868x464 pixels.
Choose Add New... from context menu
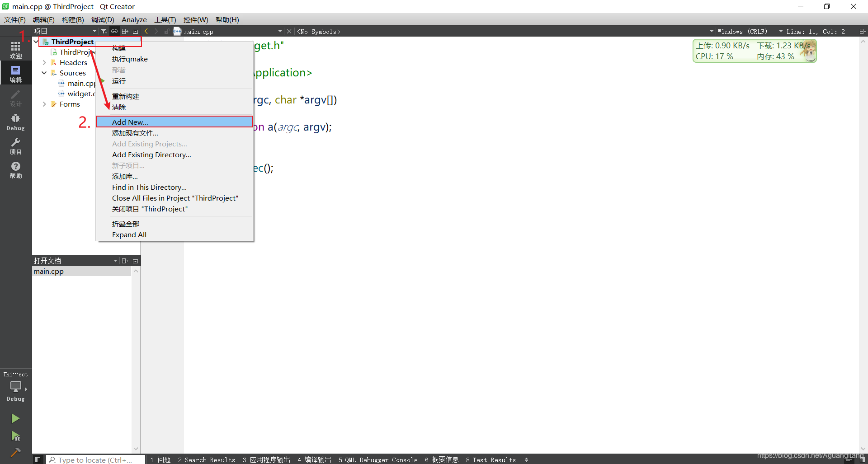(175, 122)
